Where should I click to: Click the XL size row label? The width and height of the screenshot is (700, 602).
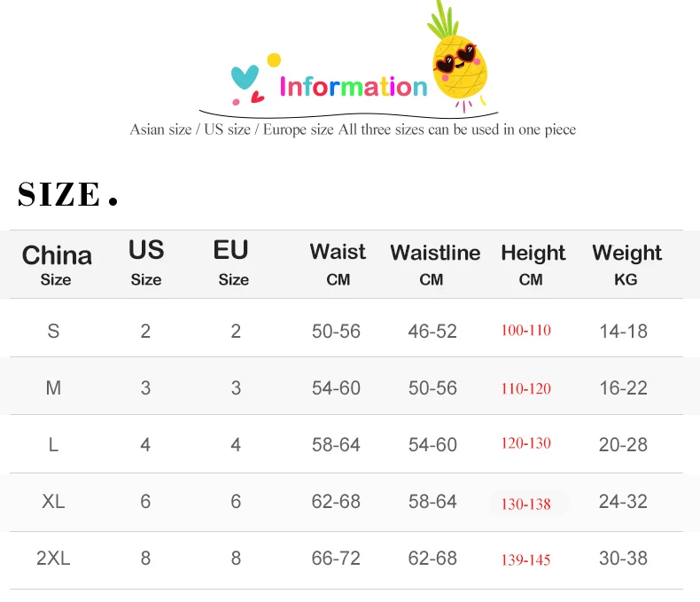tap(53, 502)
